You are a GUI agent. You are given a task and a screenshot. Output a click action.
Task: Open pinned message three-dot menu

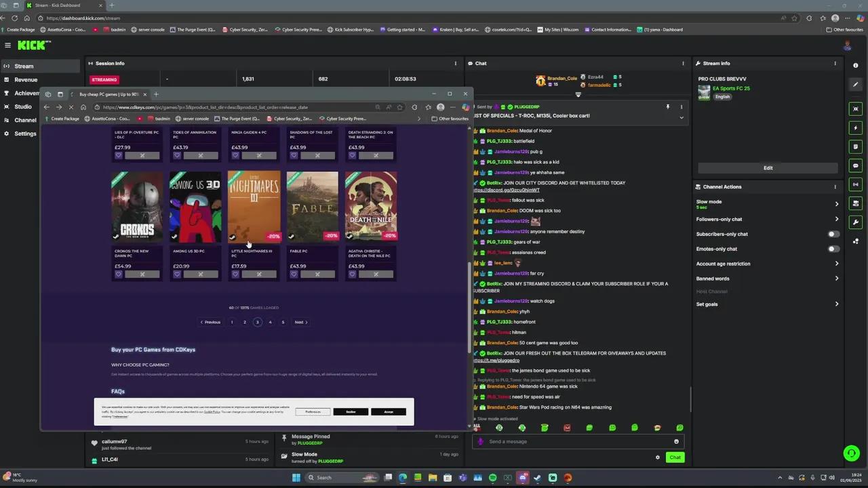tap(681, 106)
